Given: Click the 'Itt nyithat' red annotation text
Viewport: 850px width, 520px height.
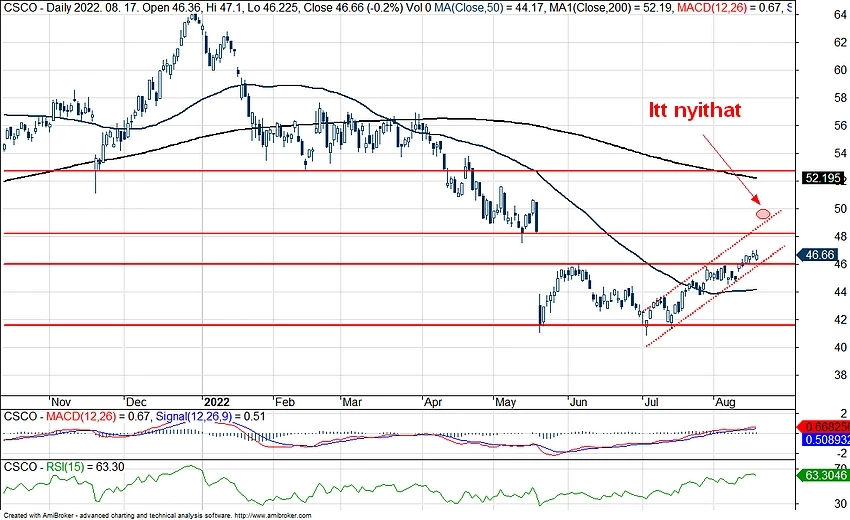Looking at the screenshot, I should coord(694,110).
